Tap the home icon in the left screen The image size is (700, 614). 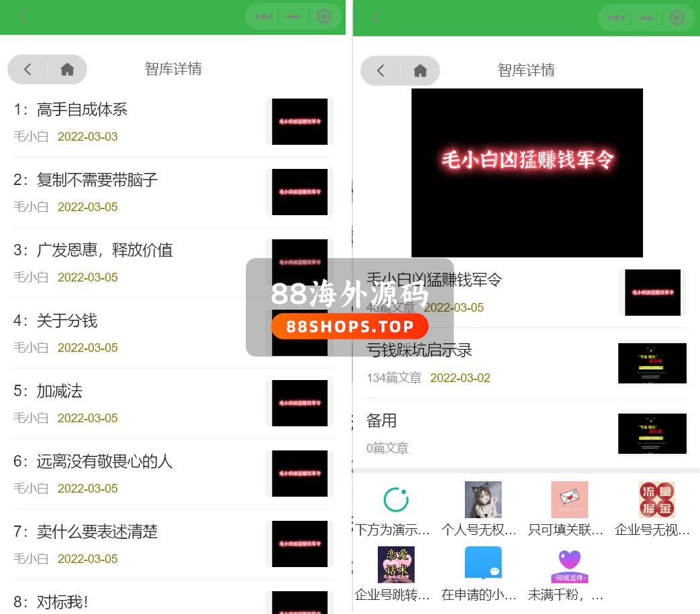pos(67,70)
